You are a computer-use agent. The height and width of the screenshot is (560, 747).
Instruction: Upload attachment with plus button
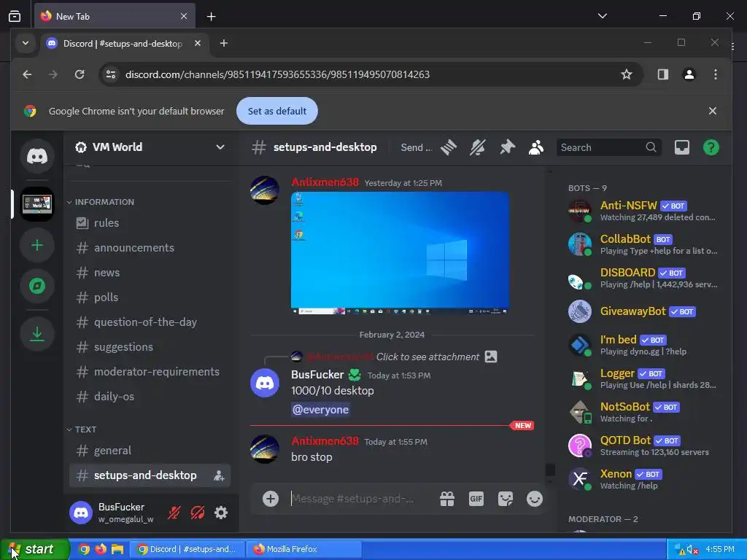271,499
